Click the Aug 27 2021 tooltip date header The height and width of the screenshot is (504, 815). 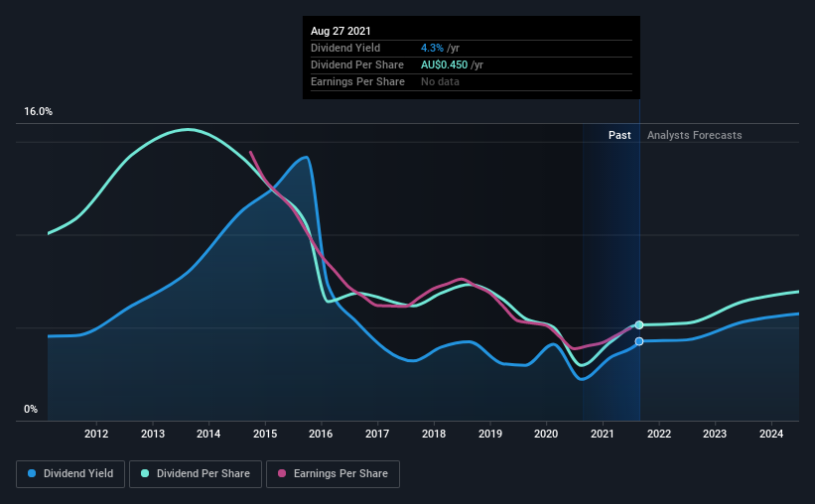tap(340, 31)
